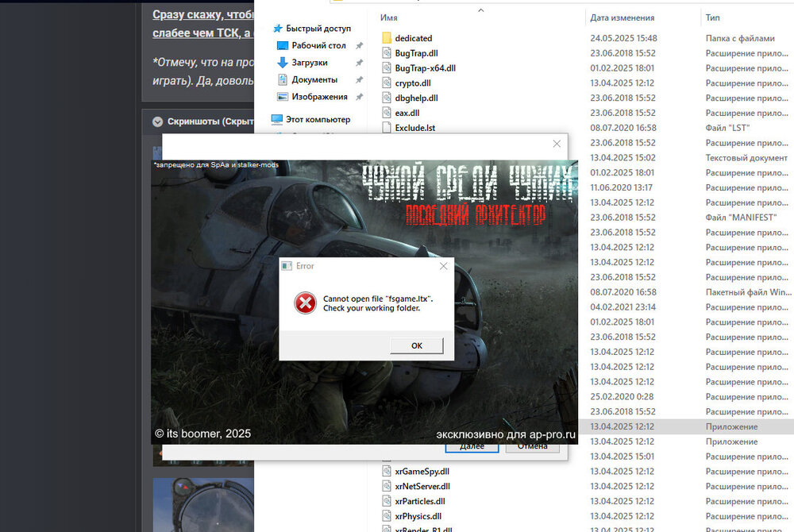
Task: Select the xrNetServer.dll file icon
Action: pos(387,486)
